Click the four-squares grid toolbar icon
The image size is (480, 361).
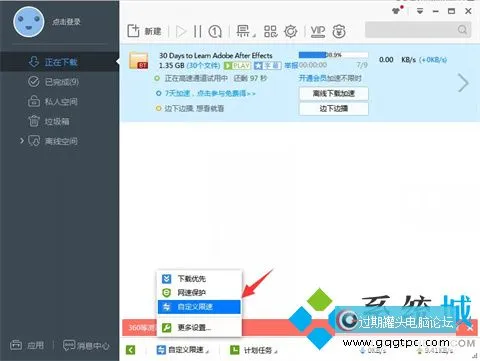pyautogui.click(x=270, y=31)
